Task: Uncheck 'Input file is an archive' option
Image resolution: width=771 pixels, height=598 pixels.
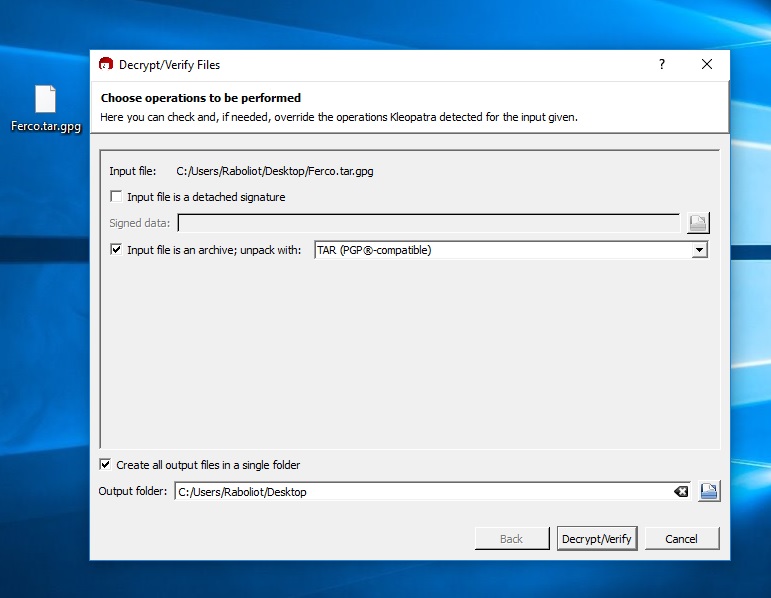Action: point(117,250)
